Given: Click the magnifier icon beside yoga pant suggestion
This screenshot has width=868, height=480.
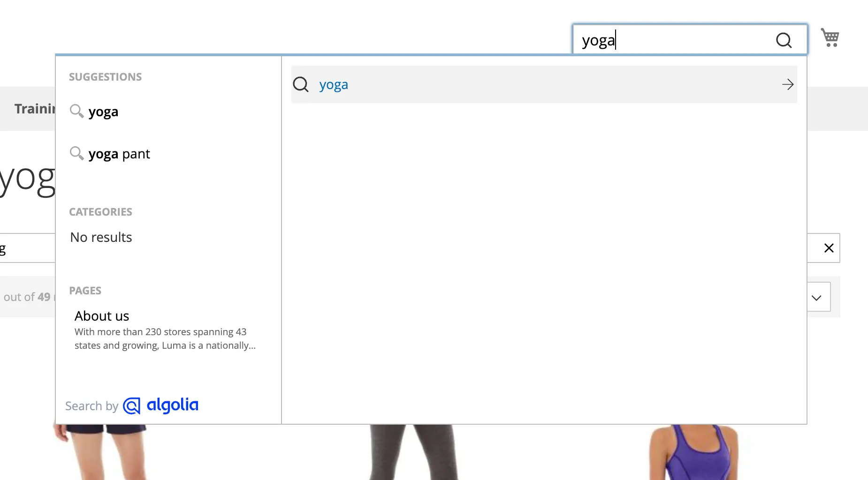Looking at the screenshot, I should (76, 153).
